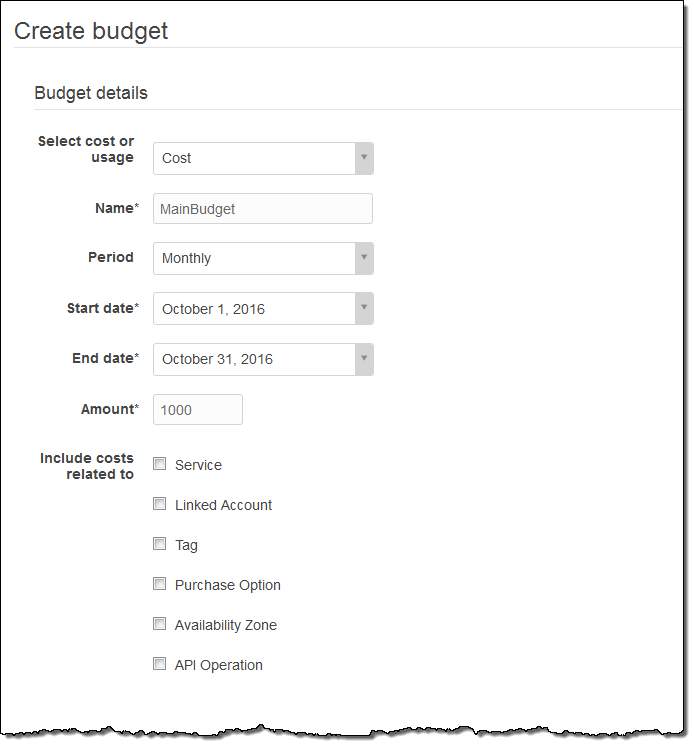Image resolution: width=694 pixels, height=746 pixels.
Task: Click the "Period" field label
Action: tap(110, 257)
